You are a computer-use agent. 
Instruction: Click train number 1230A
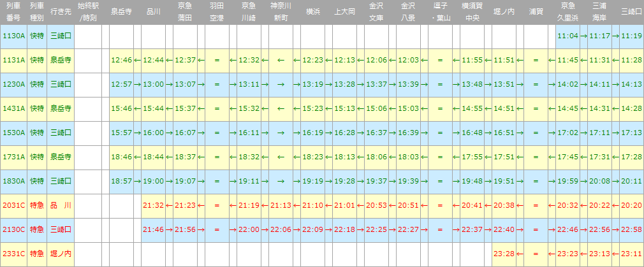coord(13,84)
